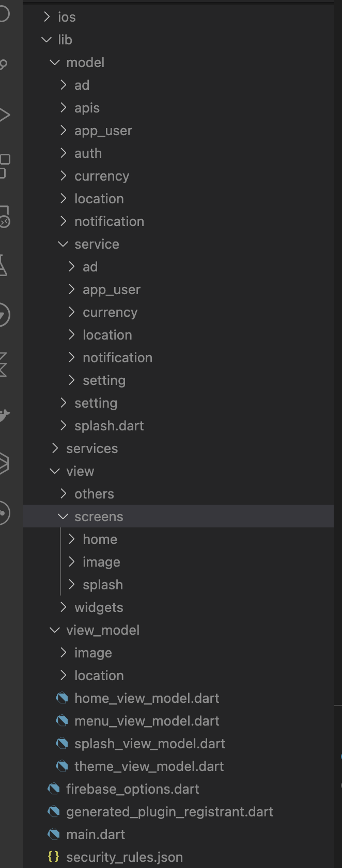Screen dimensions: 342x868
Task: Open generated_plugin_registrant.dart
Action: pos(169,811)
